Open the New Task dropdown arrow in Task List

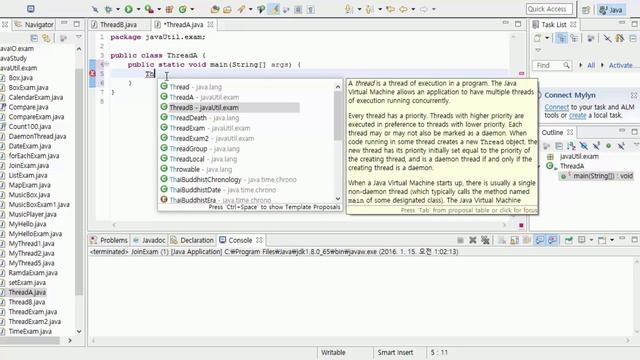[x=547, y=38]
